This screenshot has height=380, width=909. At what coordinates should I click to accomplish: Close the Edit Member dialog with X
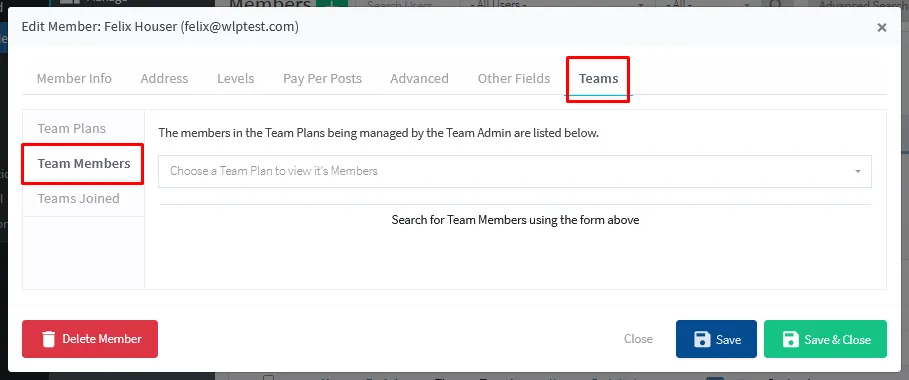(882, 27)
